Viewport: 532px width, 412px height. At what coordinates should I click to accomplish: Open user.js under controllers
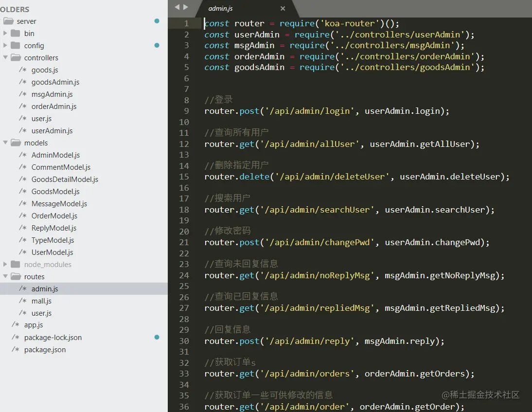pos(41,119)
